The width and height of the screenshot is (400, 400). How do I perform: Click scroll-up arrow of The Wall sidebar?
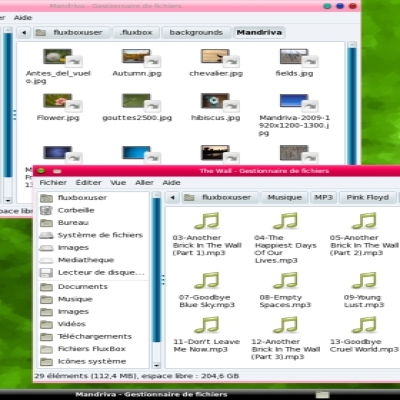[x=156, y=195]
